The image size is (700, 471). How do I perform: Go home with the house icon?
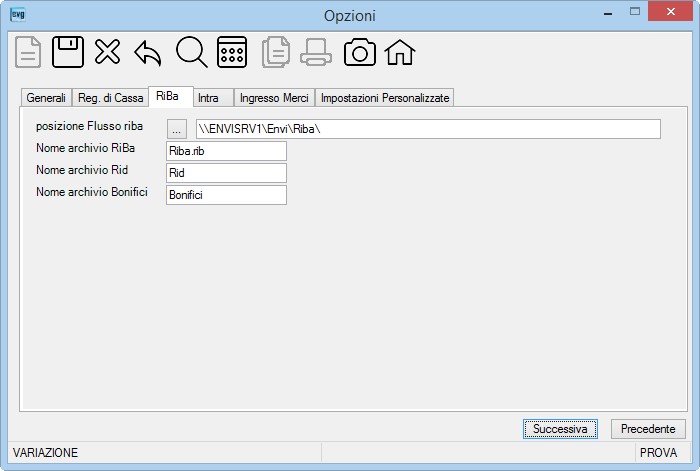[x=400, y=52]
